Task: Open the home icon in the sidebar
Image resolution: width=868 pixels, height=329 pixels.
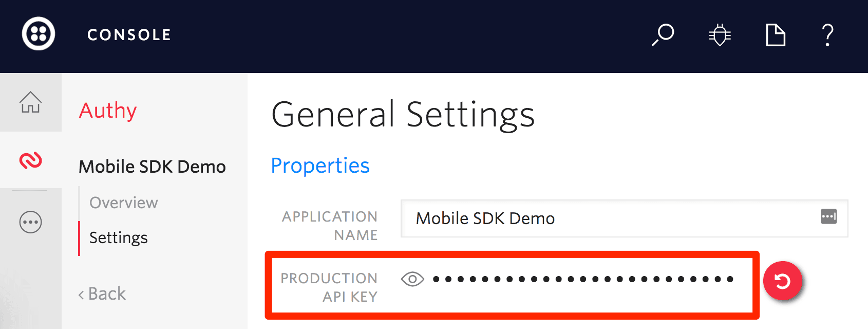Action: coord(31,102)
